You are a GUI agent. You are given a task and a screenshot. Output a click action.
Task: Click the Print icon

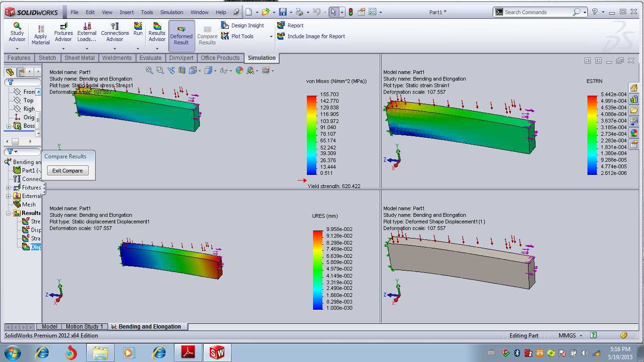pos(299,12)
